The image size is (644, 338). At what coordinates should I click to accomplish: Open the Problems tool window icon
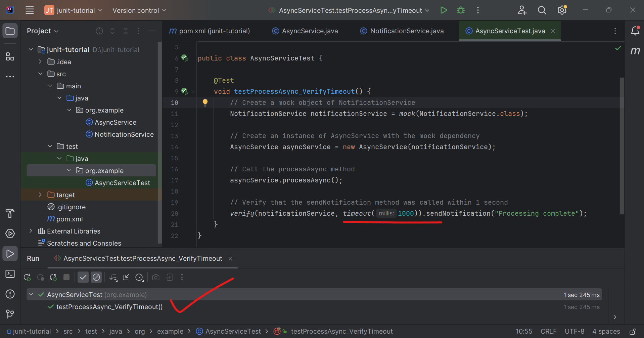pyautogui.click(x=10, y=294)
